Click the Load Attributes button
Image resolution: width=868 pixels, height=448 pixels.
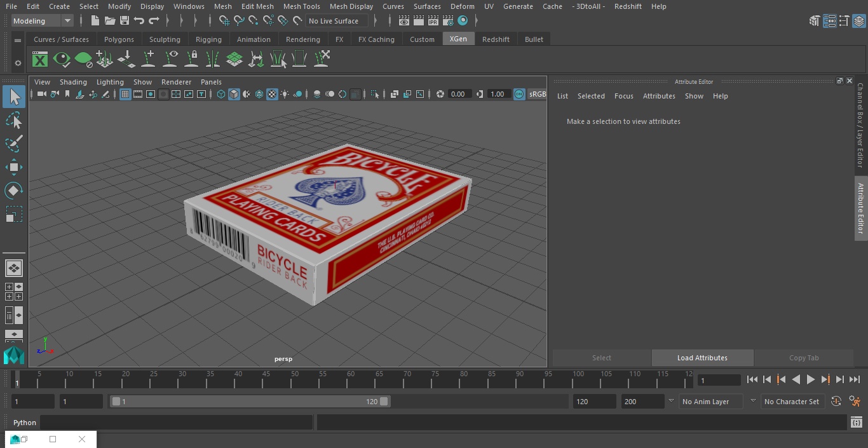(702, 358)
